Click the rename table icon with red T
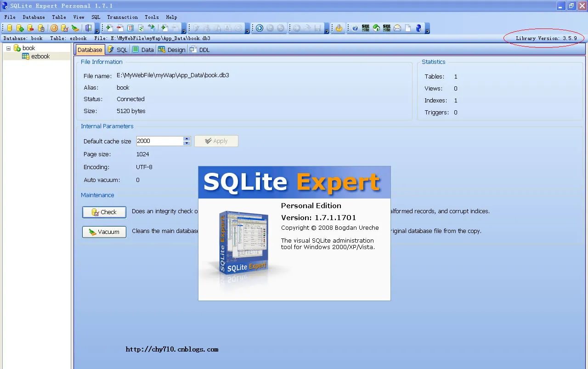Screen dimensions: 588x369 [x=130, y=28]
